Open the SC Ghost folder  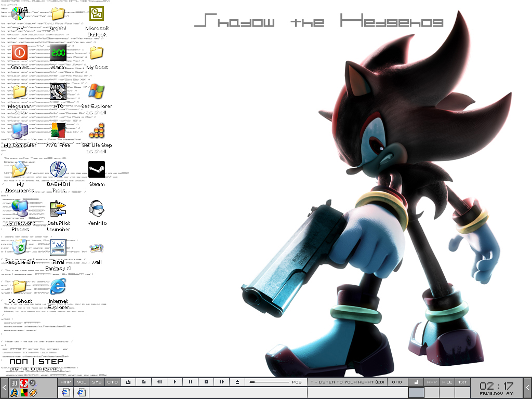20,286
